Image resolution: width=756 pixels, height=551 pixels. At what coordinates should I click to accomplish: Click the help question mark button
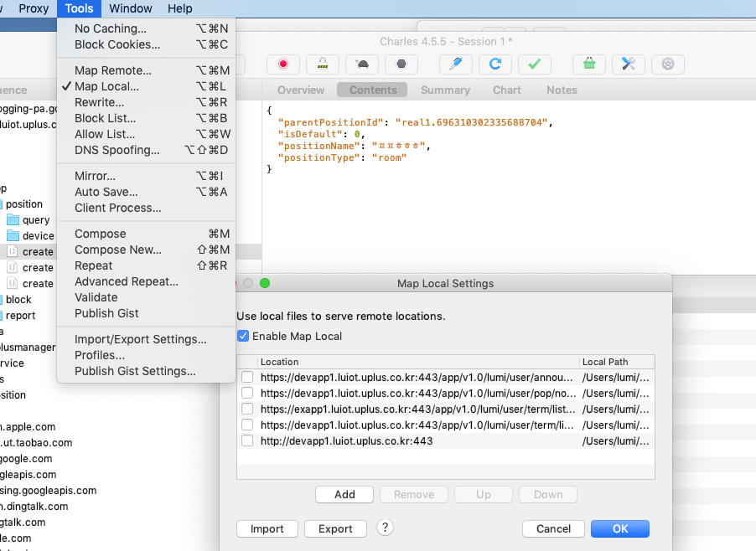pyautogui.click(x=385, y=528)
